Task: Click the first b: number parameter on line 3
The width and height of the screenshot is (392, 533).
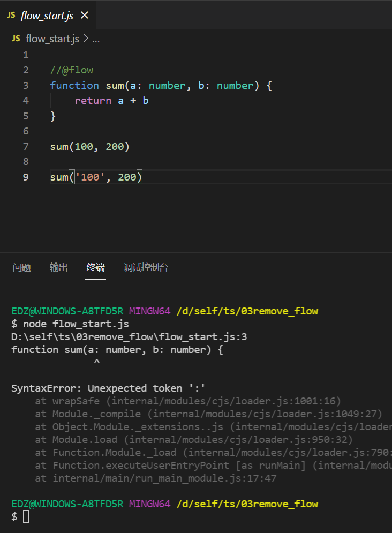Action: click(x=226, y=85)
